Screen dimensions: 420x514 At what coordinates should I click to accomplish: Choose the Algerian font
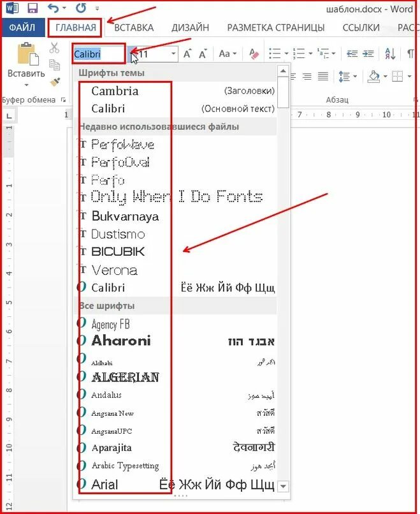click(177, 378)
